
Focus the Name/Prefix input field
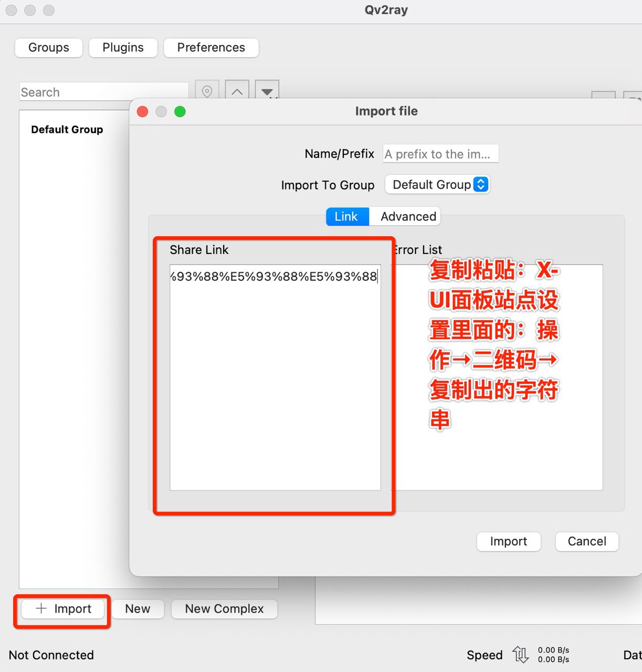point(440,154)
